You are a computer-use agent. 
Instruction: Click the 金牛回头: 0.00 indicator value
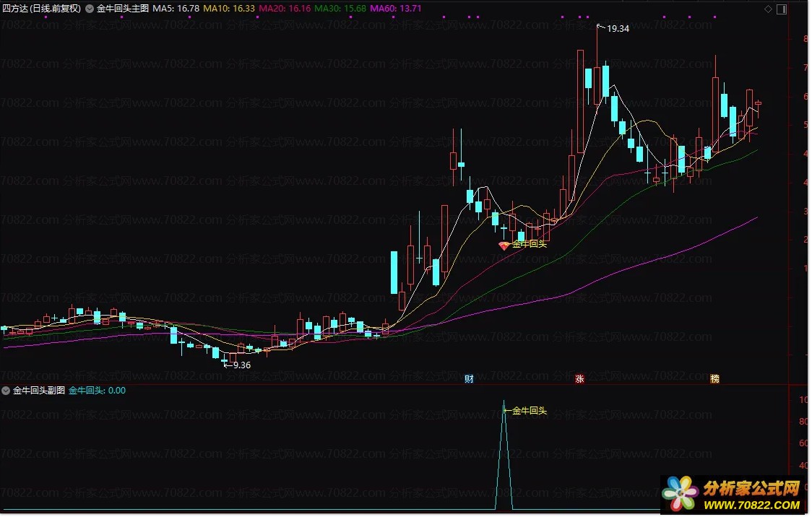pos(98,391)
